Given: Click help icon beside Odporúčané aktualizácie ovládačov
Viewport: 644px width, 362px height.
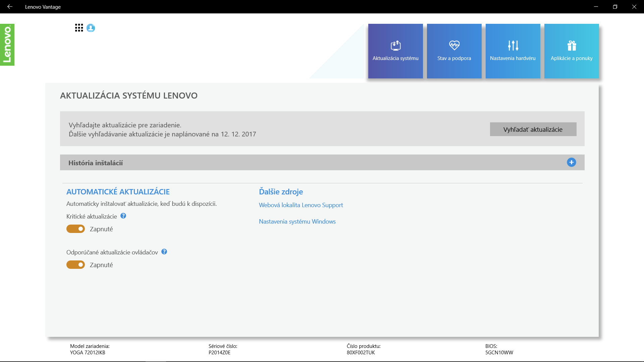Looking at the screenshot, I should coord(164,252).
